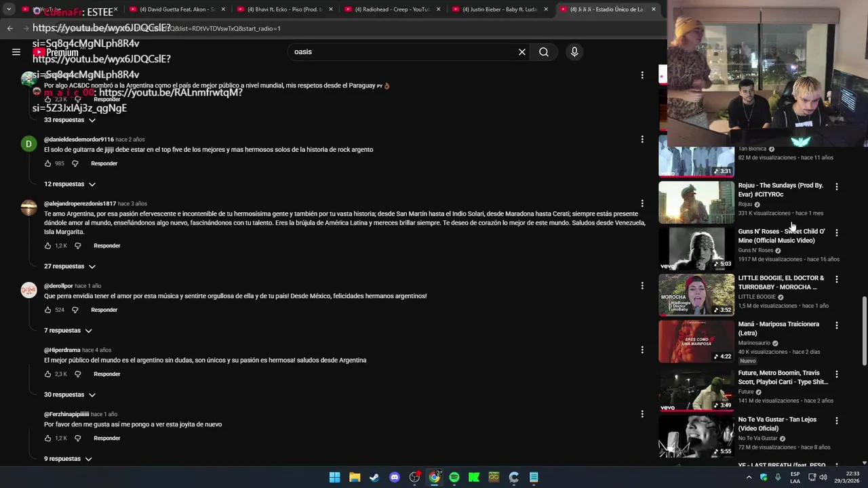
Task: Dislike @Ferzhinapipiiiiii's comment
Action: click(77, 439)
